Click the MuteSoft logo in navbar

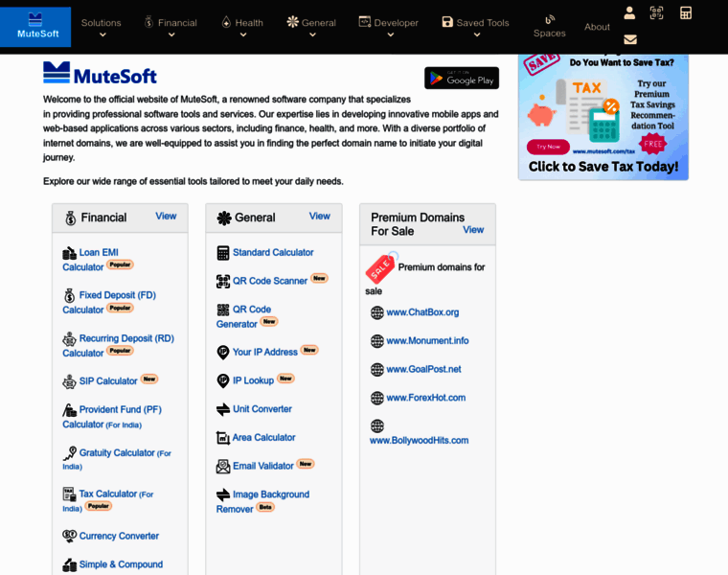(x=35, y=27)
